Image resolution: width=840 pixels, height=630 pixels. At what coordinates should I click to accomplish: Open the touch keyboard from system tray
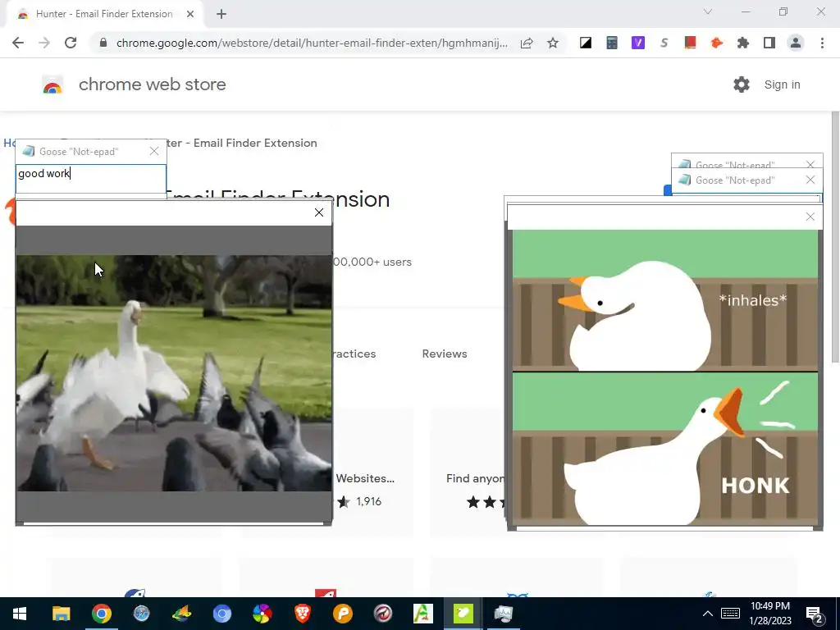pos(730,614)
